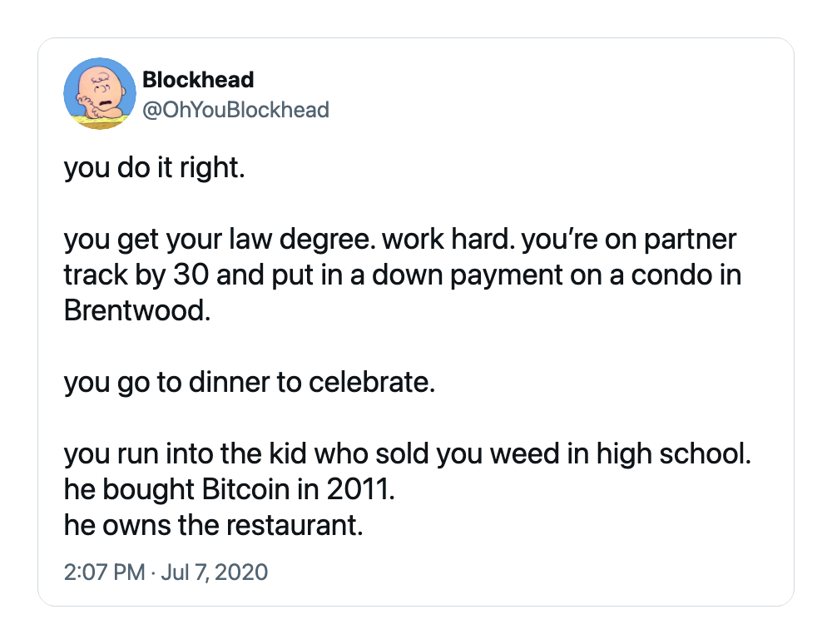Click the line "he owns the restaurant."
Image resolution: width=832 pixels, height=644 pixels.
213,525
